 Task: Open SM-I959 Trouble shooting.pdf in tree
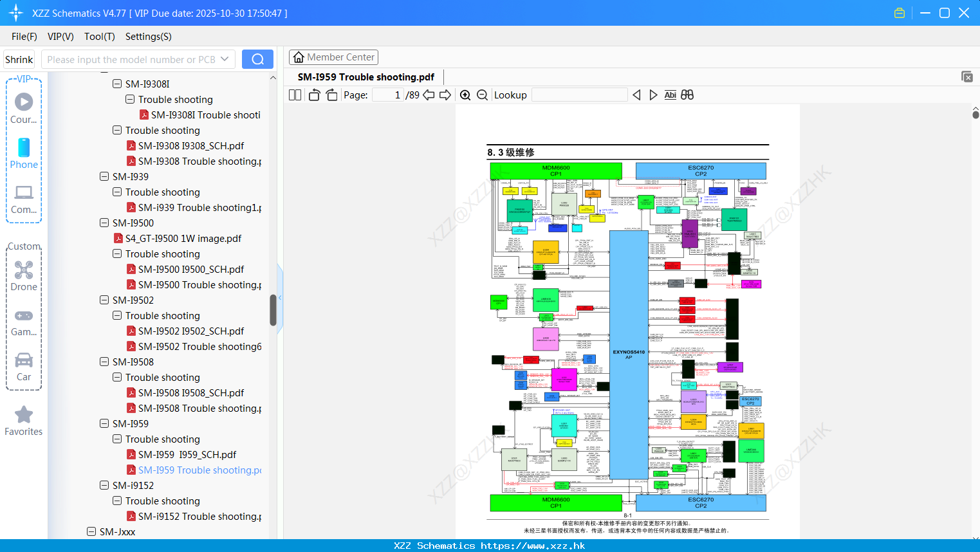(x=194, y=470)
